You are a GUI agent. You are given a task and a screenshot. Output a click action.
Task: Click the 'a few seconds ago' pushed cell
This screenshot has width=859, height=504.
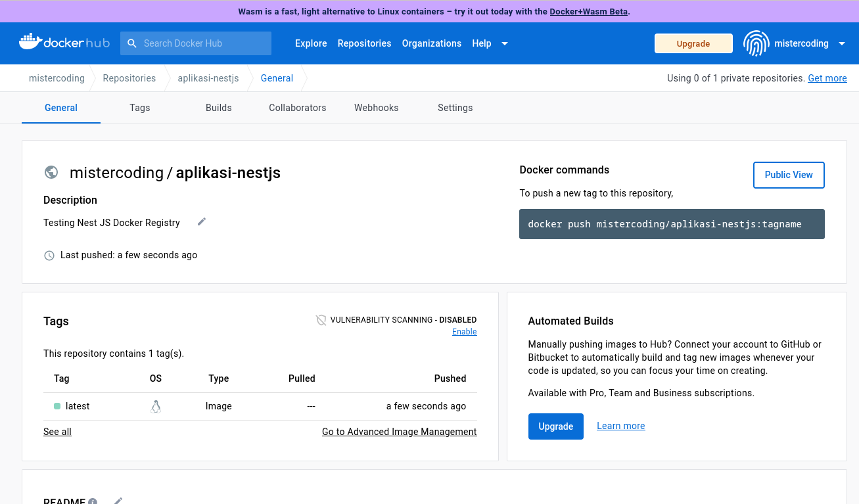click(427, 406)
